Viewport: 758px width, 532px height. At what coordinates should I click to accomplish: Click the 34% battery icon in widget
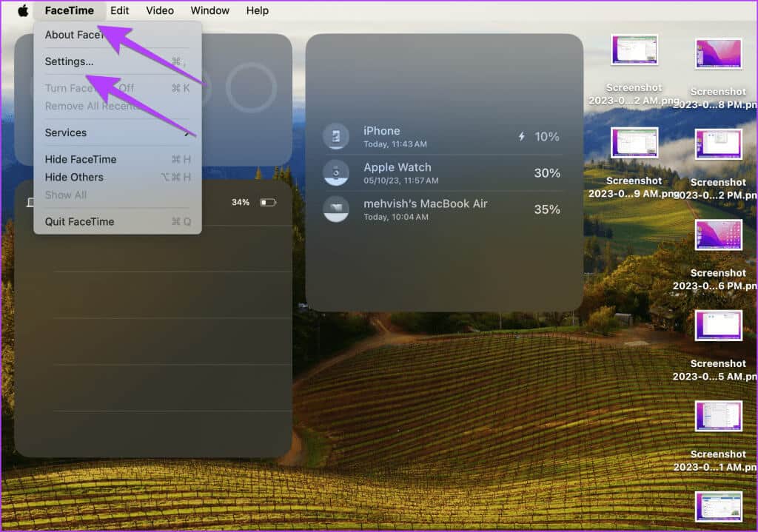point(268,203)
